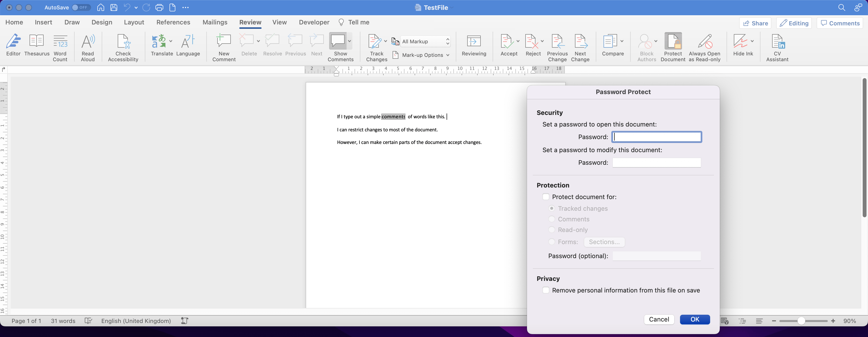The height and width of the screenshot is (337, 868).
Task: Click the password to modify field
Action: pos(657,163)
